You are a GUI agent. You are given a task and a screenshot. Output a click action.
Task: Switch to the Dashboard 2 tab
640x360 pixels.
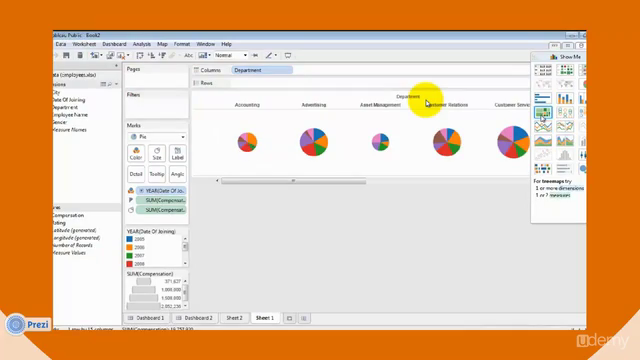pos(194,318)
